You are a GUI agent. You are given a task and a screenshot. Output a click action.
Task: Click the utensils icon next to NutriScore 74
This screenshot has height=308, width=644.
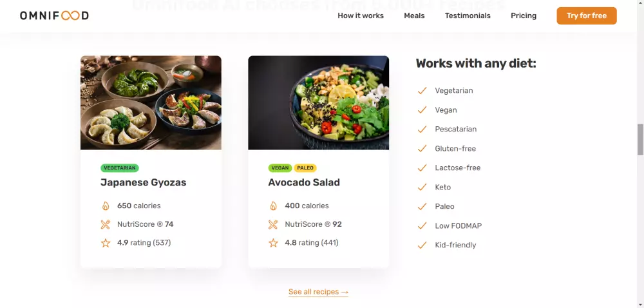click(x=106, y=225)
